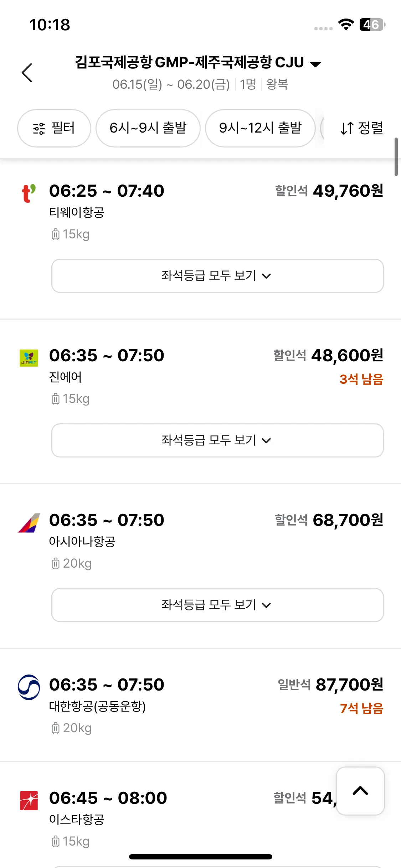The width and height of the screenshot is (401, 868).
Task: Tap the 이스타항공 airline logo
Action: (x=29, y=800)
